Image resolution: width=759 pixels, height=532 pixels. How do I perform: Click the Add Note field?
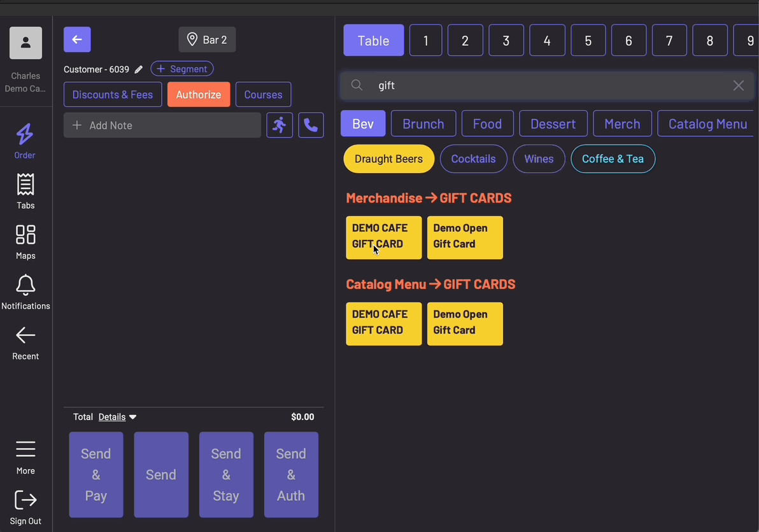(x=162, y=125)
